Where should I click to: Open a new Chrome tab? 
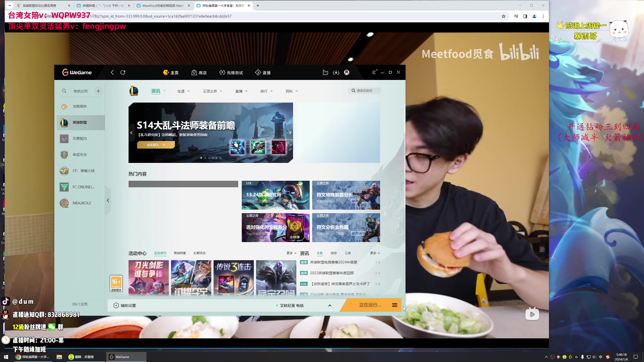pyautogui.click(x=258, y=6)
